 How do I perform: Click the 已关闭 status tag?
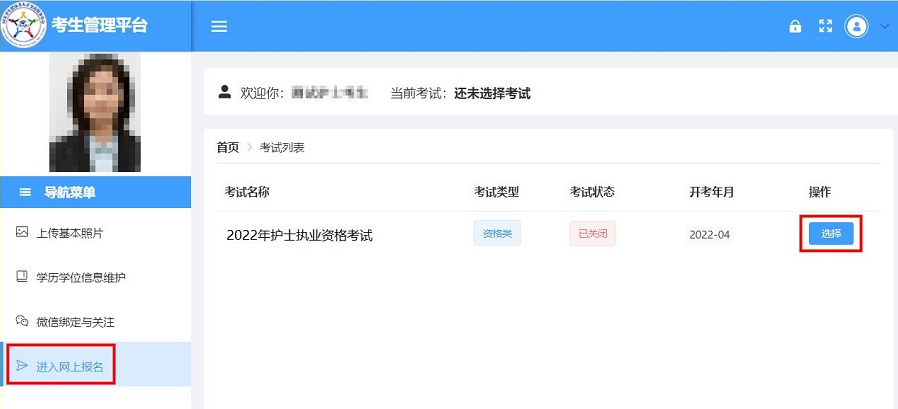pyautogui.click(x=593, y=234)
